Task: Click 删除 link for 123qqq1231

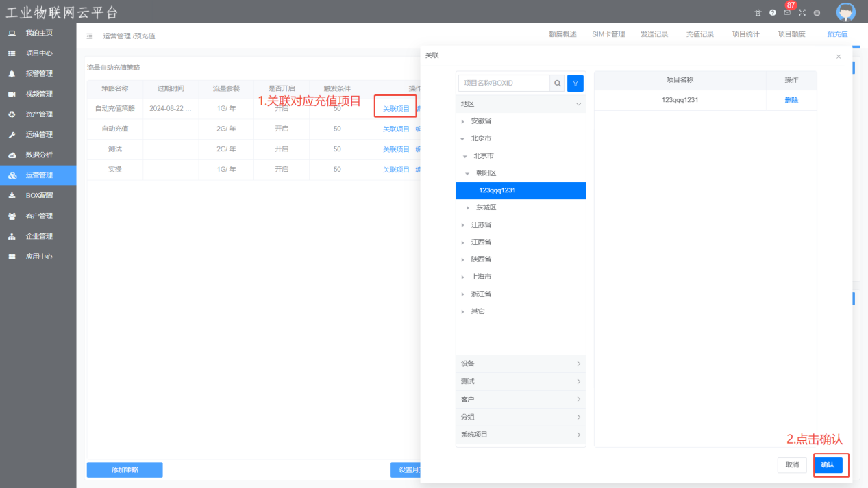Action: [x=791, y=101]
